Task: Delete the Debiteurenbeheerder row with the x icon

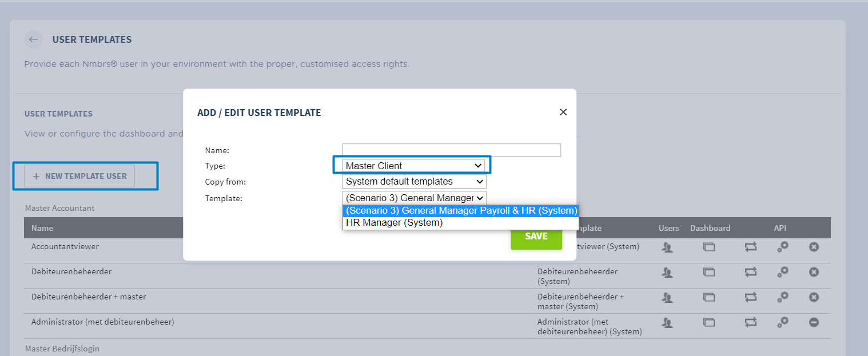Action: tap(814, 272)
